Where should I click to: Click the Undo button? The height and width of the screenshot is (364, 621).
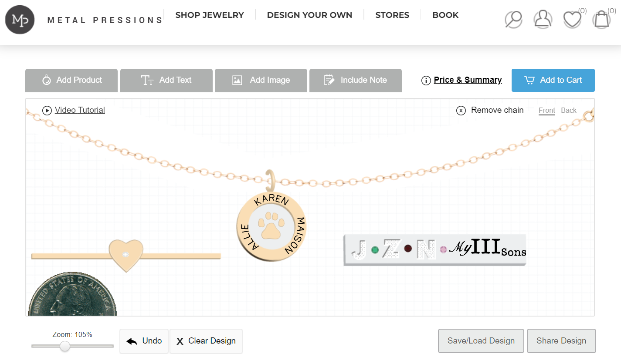point(144,341)
